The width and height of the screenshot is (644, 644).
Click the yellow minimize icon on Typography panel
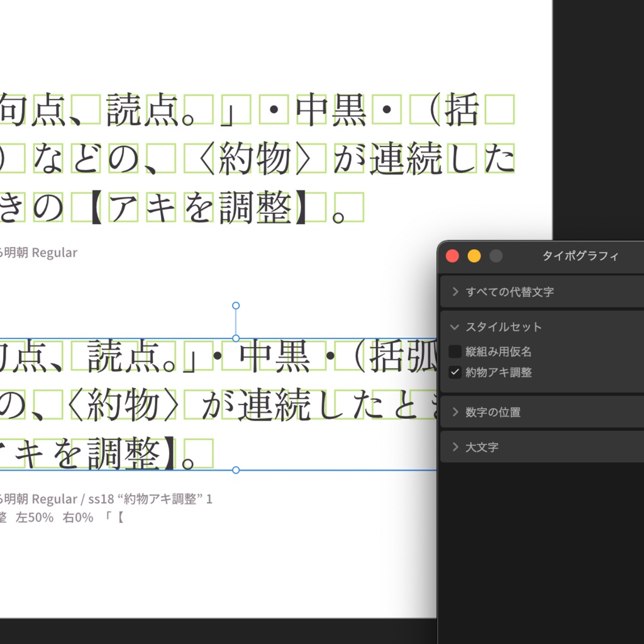point(474,256)
